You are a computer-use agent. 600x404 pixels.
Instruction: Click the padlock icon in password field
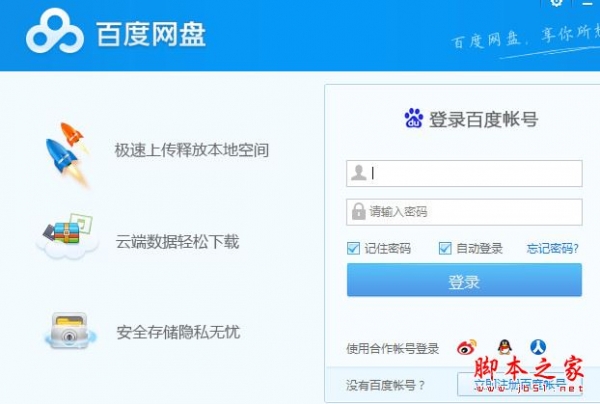(x=359, y=211)
